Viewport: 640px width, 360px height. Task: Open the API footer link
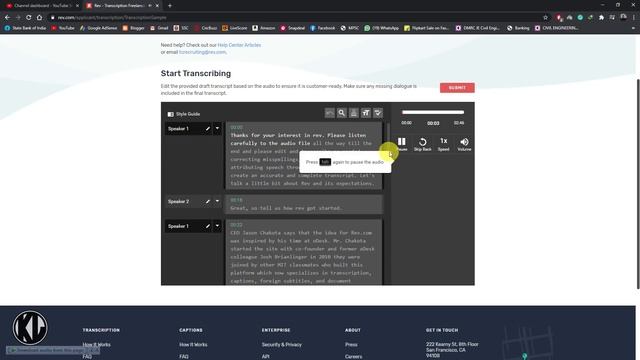pyautogui.click(x=265, y=356)
